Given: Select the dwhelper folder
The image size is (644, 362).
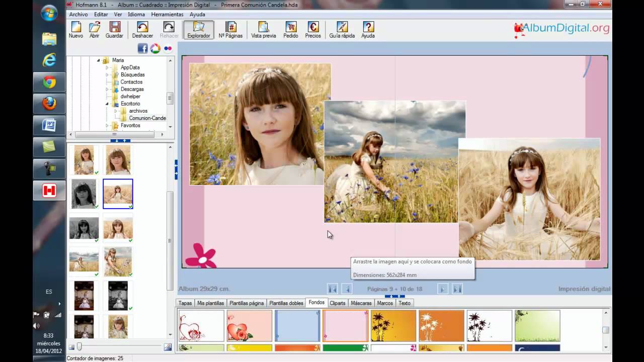Looking at the screenshot, I should coord(130,97).
